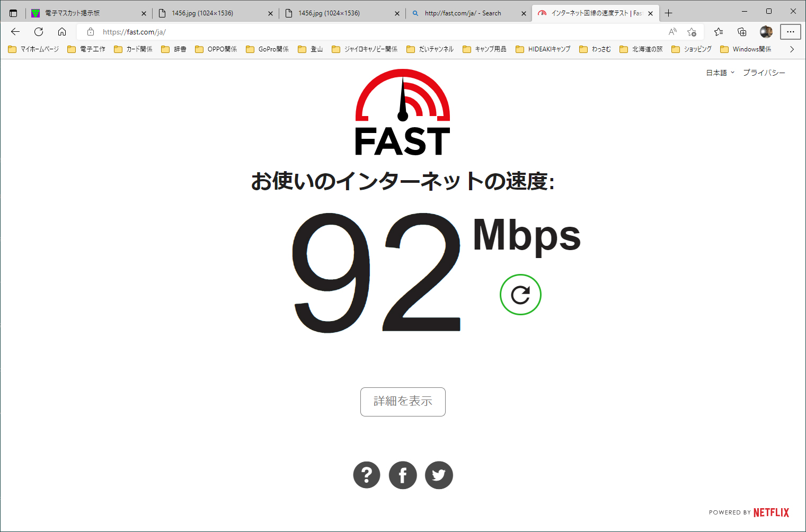Viewport: 806px width, 532px height.
Task: Close the fast.com Search tab
Action: tap(524, 14)
